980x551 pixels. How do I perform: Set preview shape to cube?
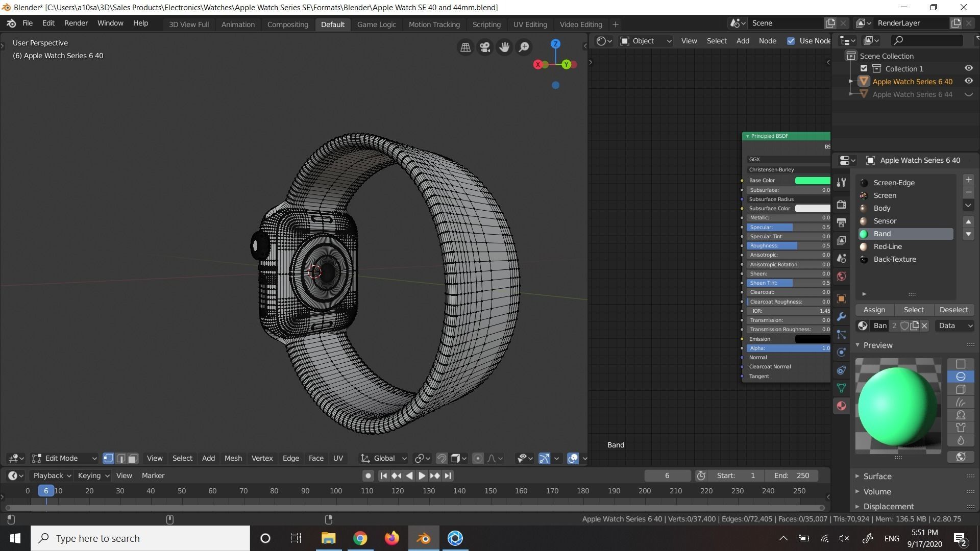click(961, 389)
